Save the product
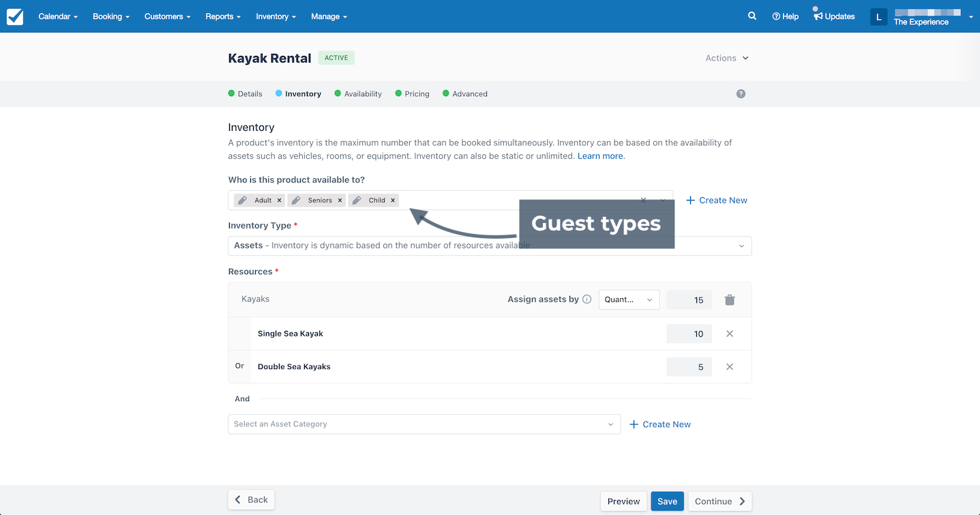Viewport: 980px width, 515px height. pyautogui.click(x=667, y=501)
